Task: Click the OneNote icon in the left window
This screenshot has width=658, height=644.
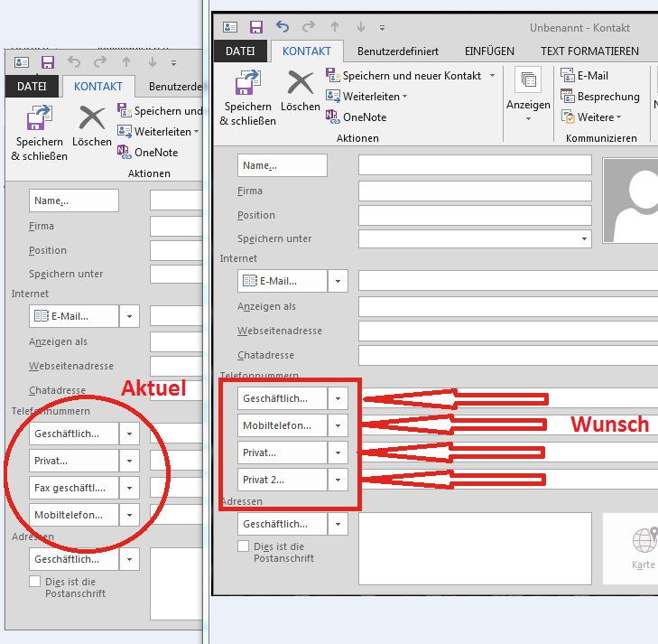Action: pos(124,153)
